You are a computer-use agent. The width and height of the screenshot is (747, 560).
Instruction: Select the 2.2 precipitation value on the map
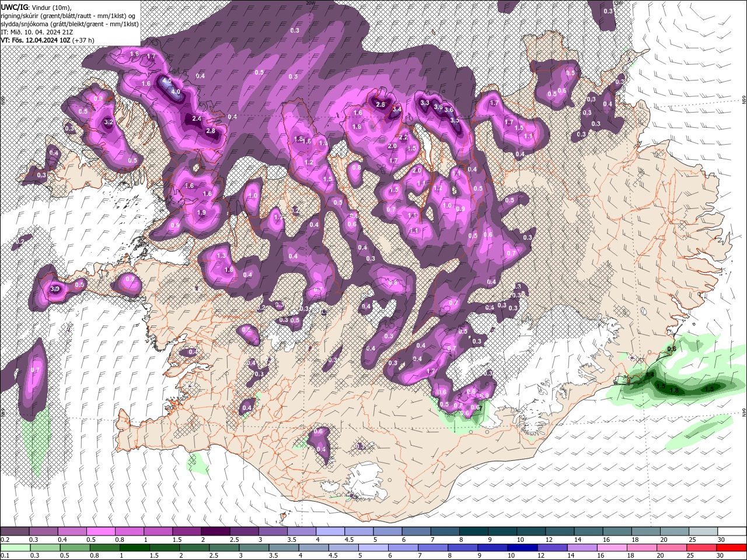[403, 138]
